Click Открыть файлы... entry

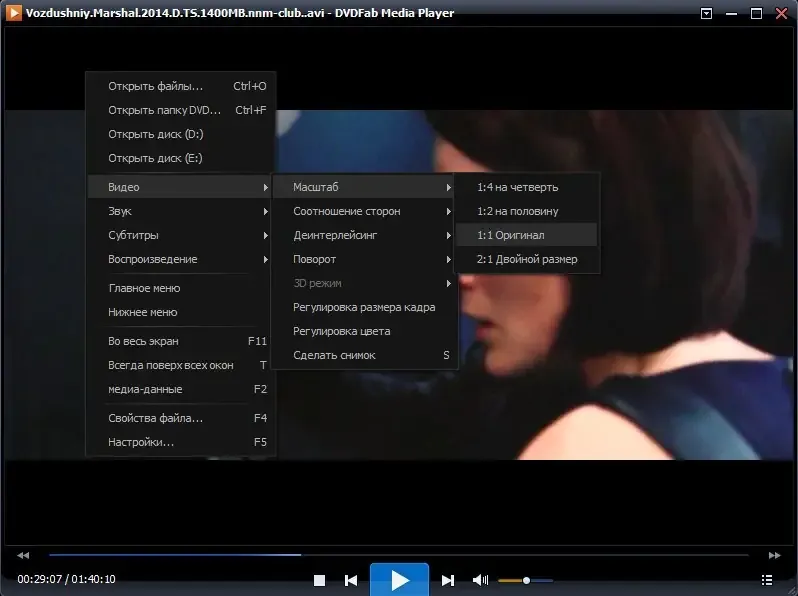click(155, 86)
